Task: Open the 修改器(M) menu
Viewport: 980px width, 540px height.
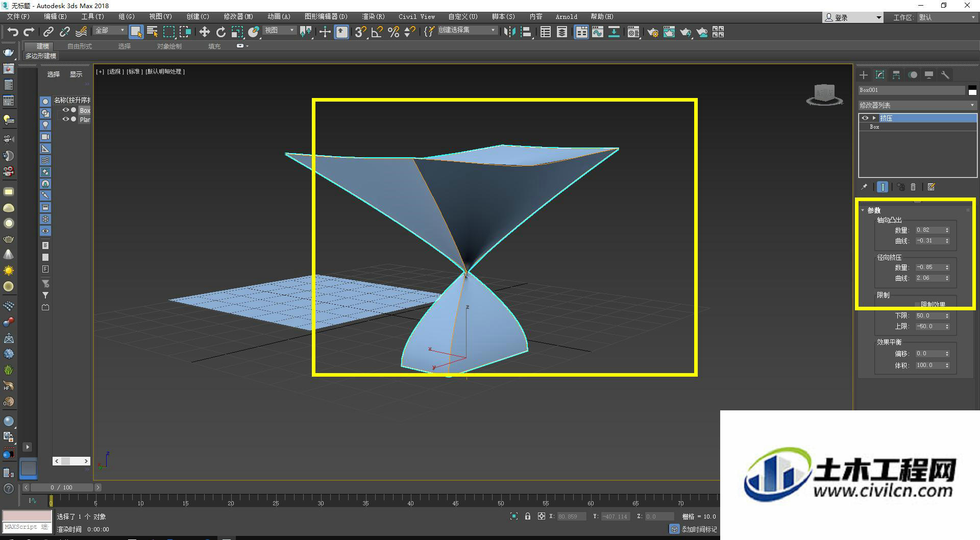Action: [238, 17]
